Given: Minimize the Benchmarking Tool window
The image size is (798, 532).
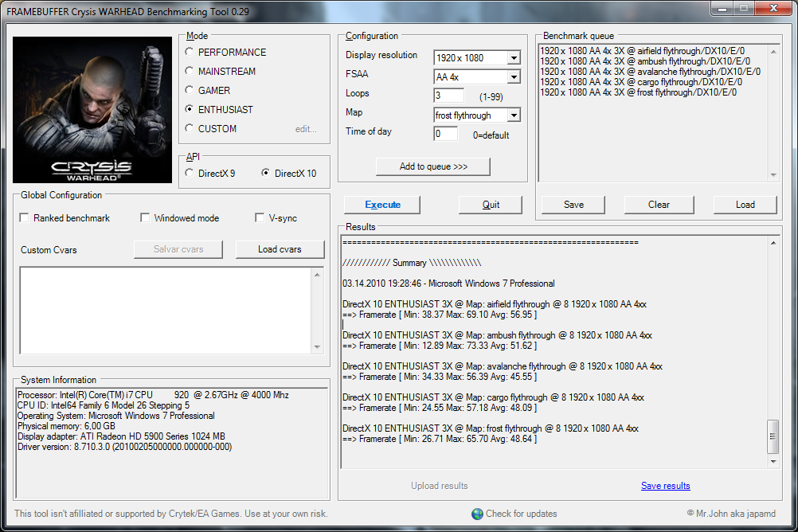Looking at the screenshot, I should (x=722, y=8).
